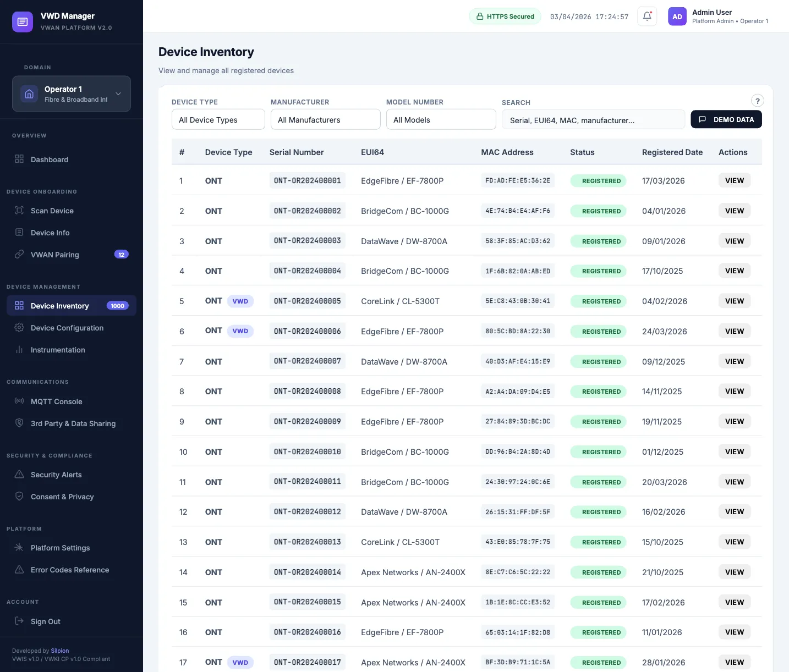Open the All Device Types dropdown
The height and width of the screenshot is (672, 789).
point(218,120)
